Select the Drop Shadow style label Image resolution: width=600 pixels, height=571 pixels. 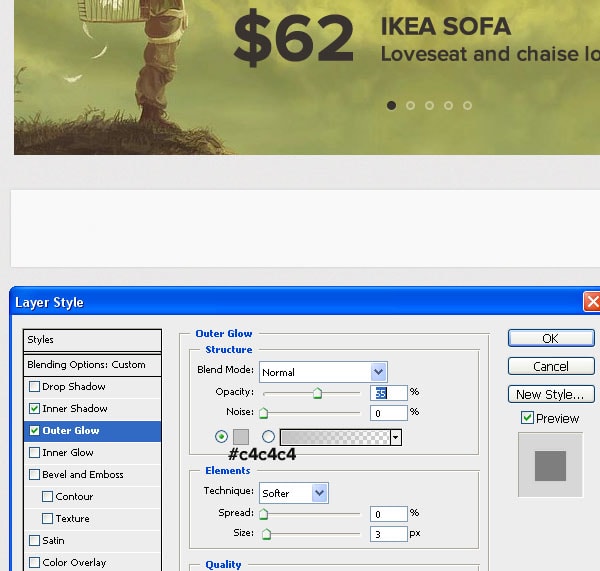[x=74, y=387]
